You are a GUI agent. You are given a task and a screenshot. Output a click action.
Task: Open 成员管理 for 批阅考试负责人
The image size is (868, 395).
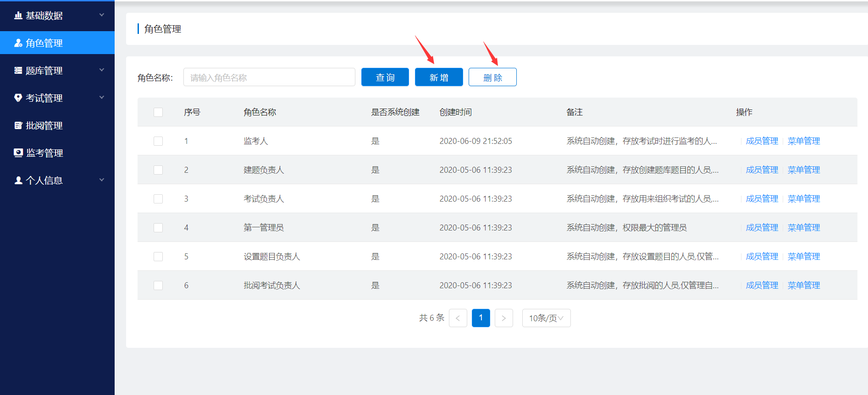[x=762, y=285]
